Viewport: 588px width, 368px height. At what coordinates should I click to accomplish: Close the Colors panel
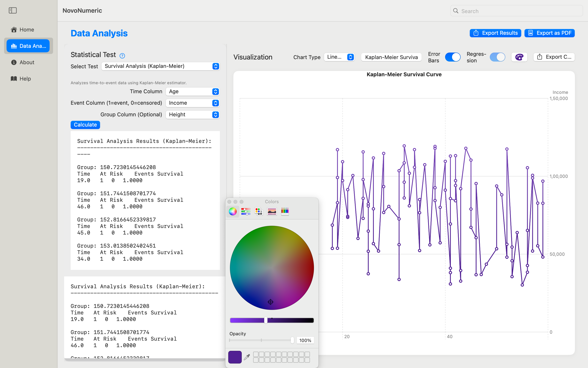click(x=229, y=202)
